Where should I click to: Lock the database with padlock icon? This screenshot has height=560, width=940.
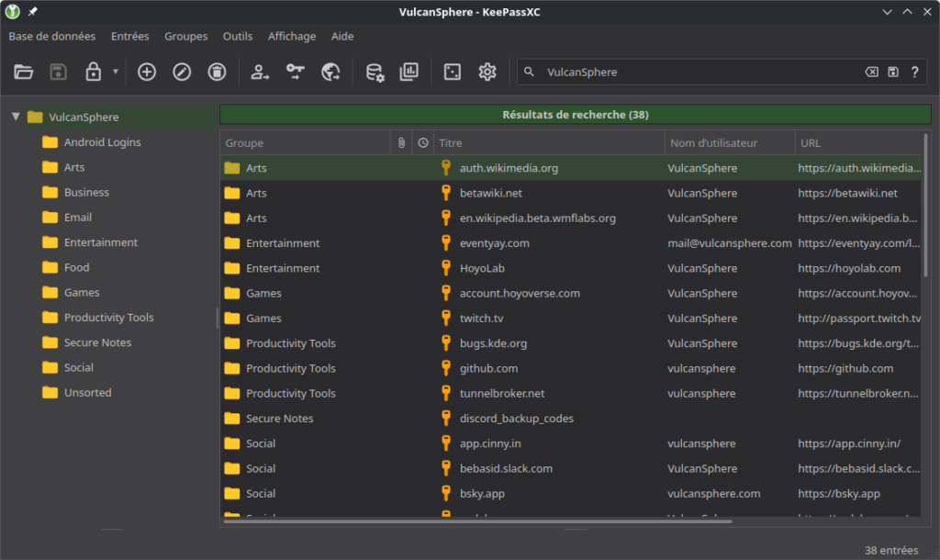pyautogui.click(x=93, y=72)
